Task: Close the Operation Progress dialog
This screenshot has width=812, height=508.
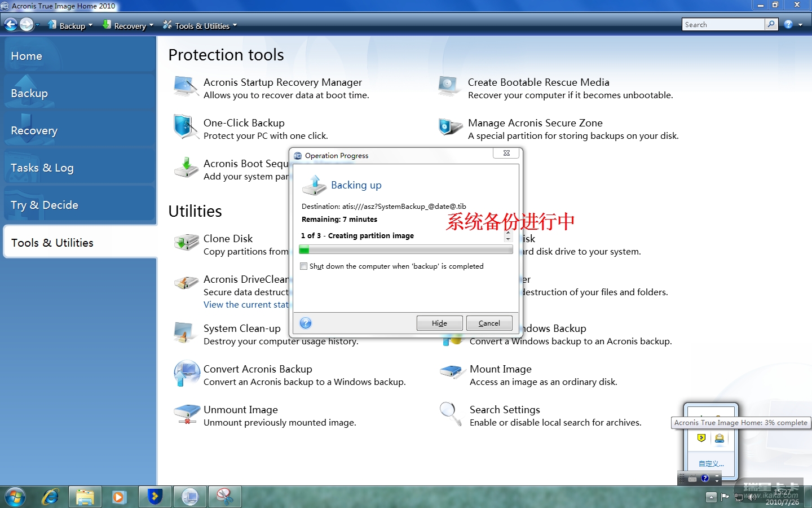Action: (506, 153)
